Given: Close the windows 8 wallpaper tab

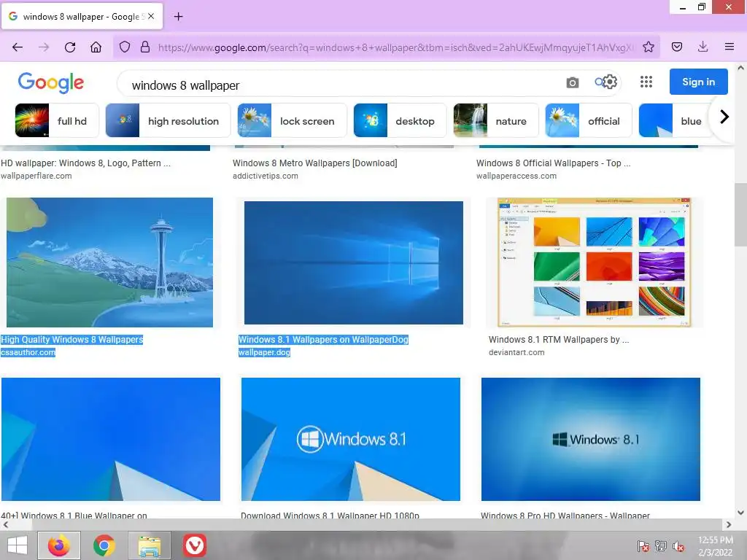Looking at the screenshot, I should 150,16.
